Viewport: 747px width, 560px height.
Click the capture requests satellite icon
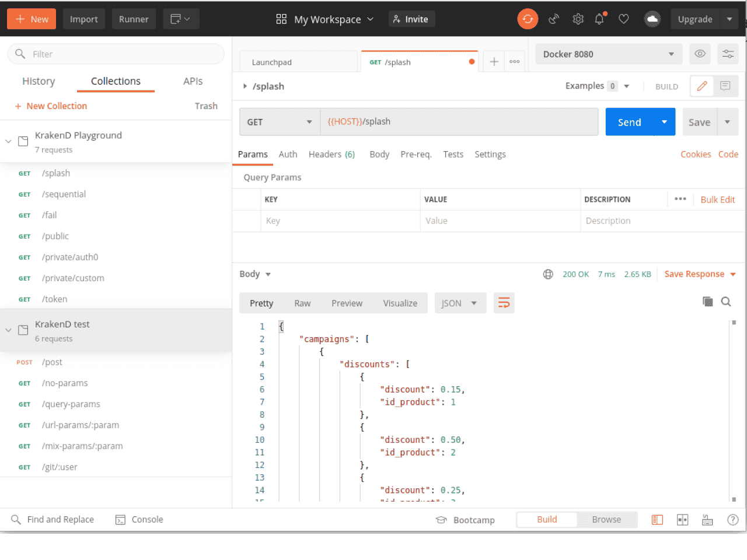pyautogui.click(x=553, y=19)
